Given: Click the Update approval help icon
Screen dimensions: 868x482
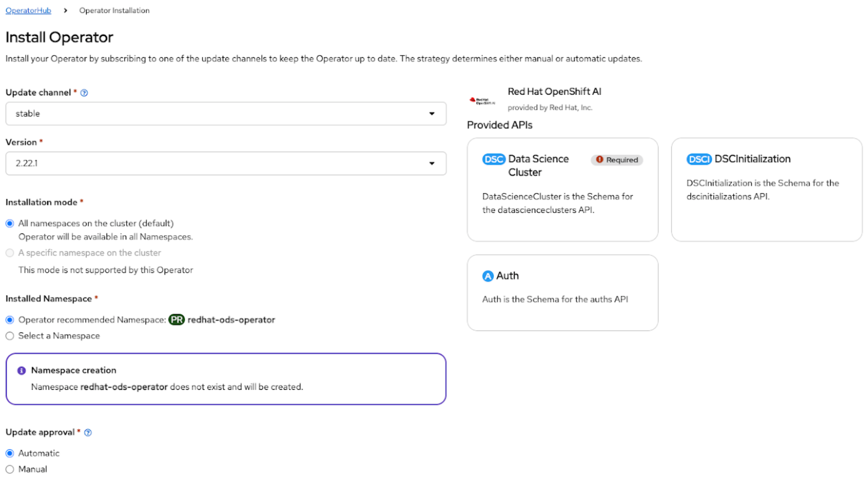Looking at the screenshot, I should point(88,432).
